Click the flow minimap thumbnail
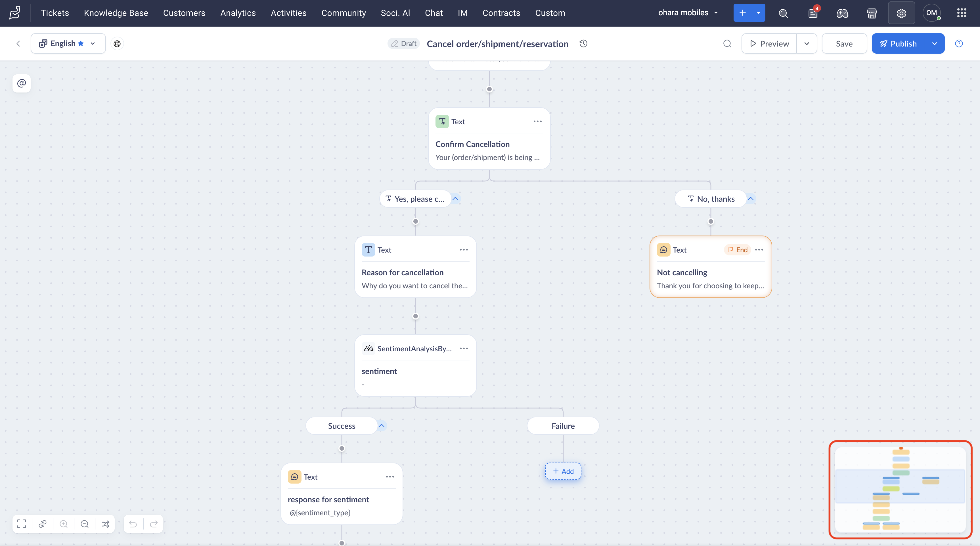 (900, 489)
